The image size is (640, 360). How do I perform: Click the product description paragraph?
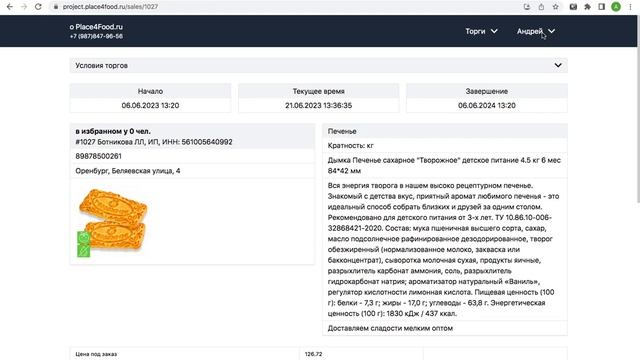(444, 249)
